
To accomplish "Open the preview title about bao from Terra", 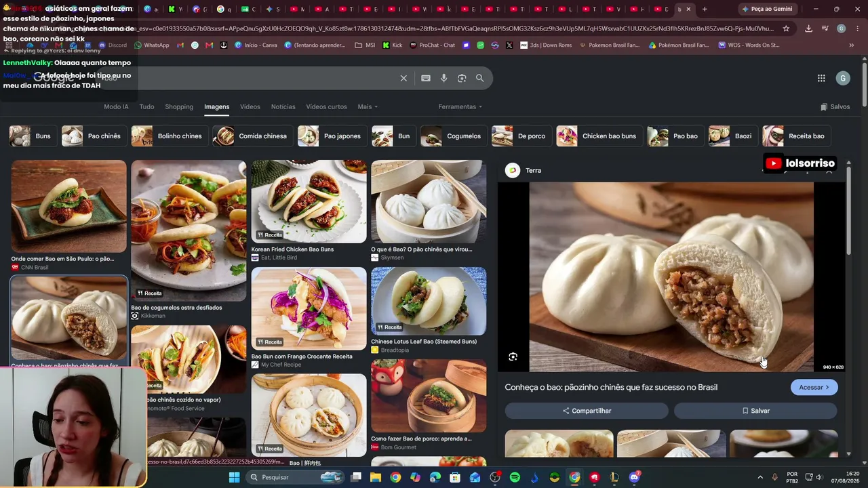I will [x=611, y=387].
